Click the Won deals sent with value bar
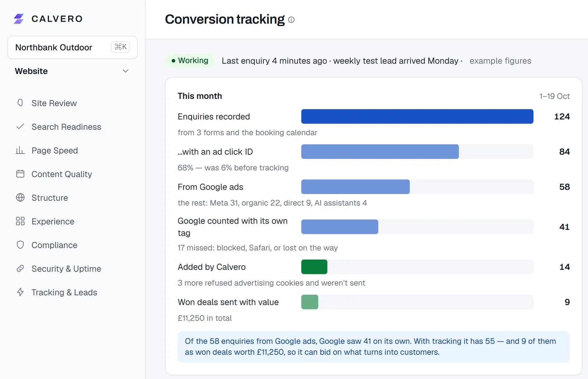This screenshot has height=379, width=588. pyautogui.click(x=310, y=302)
